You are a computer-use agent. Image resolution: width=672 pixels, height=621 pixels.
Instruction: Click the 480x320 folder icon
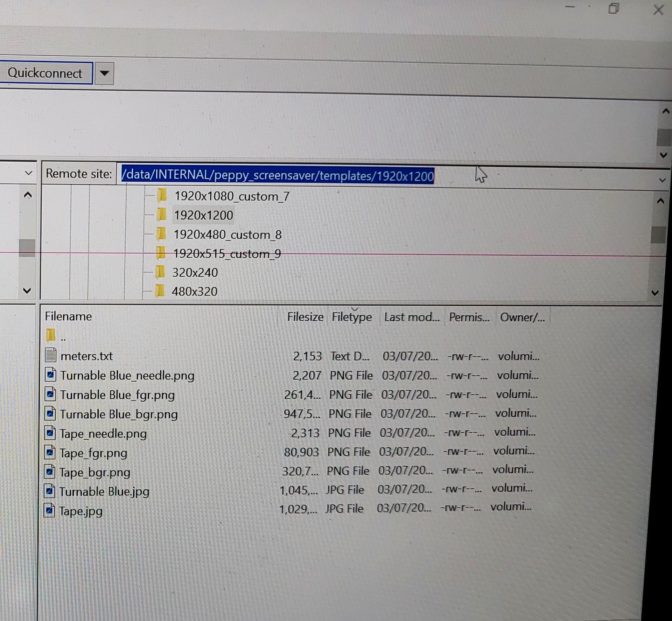[x=160, y=291]
